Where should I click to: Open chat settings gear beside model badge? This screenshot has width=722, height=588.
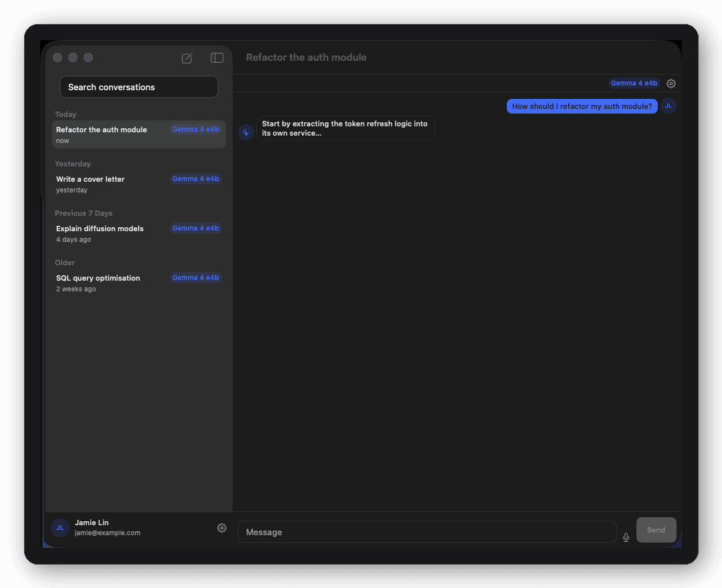pyautogui.click(x=671, y=84)
